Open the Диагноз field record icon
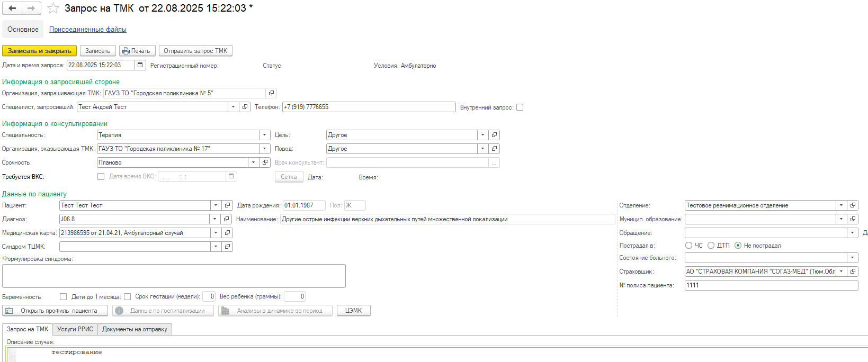868x362 pixels. click(x=227, y=219)
